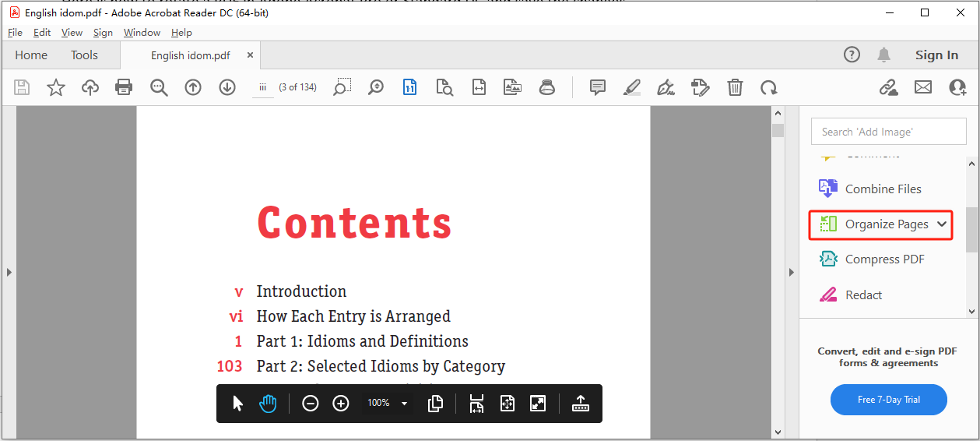Screen dimensions: 980x441
Task: Open page display options in floating bar
Action: tap(436, 404)
